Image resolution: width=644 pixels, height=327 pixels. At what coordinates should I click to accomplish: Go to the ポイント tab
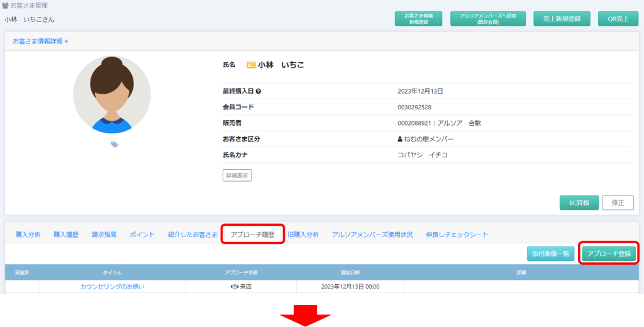tap(142, 235)
